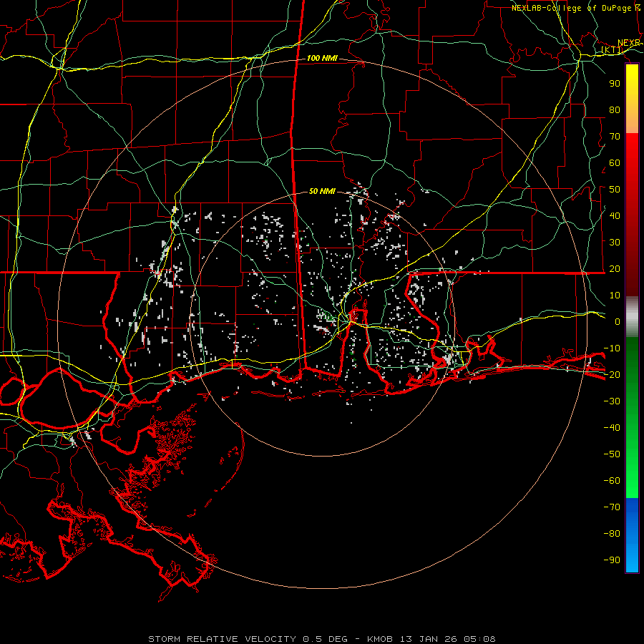Select the 80 value on velocity scale
The height and width of the screenshot is (644, 644).
coord(615,109)
